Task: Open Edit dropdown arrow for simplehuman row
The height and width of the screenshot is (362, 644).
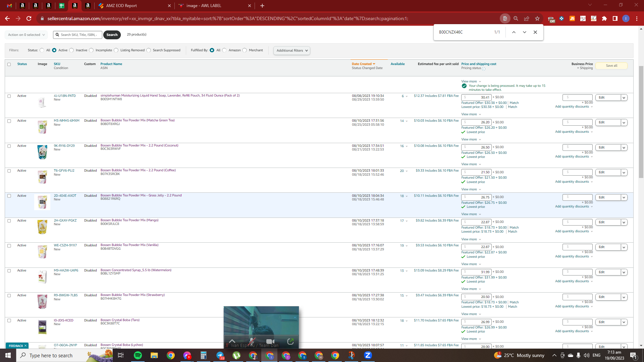Action: 624,98
